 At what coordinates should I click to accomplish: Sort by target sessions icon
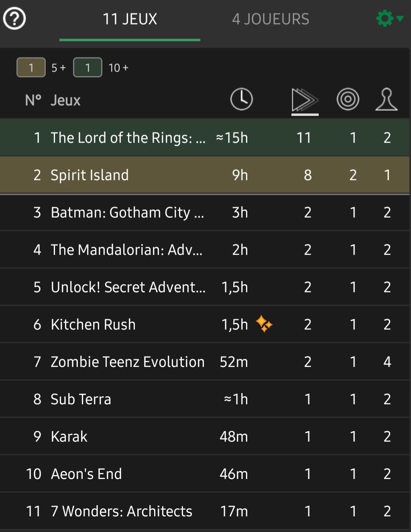click(348, 99)
